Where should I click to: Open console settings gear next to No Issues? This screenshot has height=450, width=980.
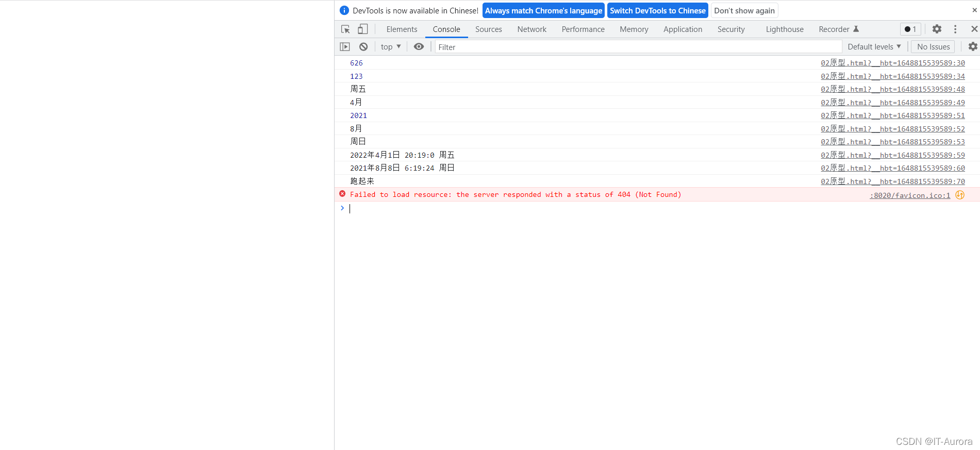point(973,47)
